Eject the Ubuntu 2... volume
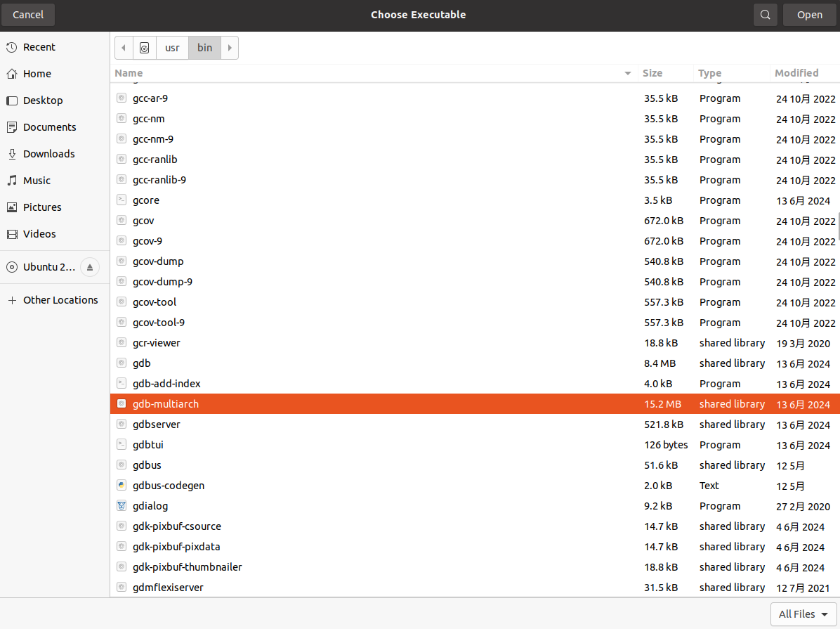Image resolution: width=840 pixels, height=629 pixels. (90, 267)
